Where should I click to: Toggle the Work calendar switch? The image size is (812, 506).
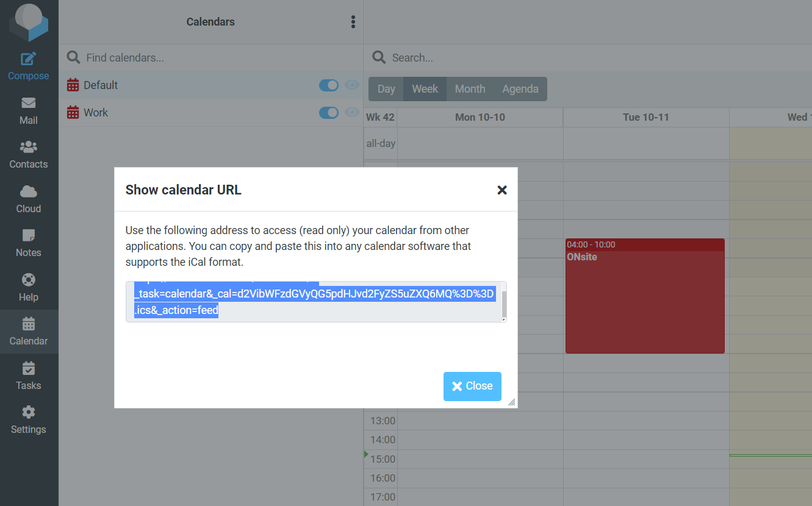(329, 113)
